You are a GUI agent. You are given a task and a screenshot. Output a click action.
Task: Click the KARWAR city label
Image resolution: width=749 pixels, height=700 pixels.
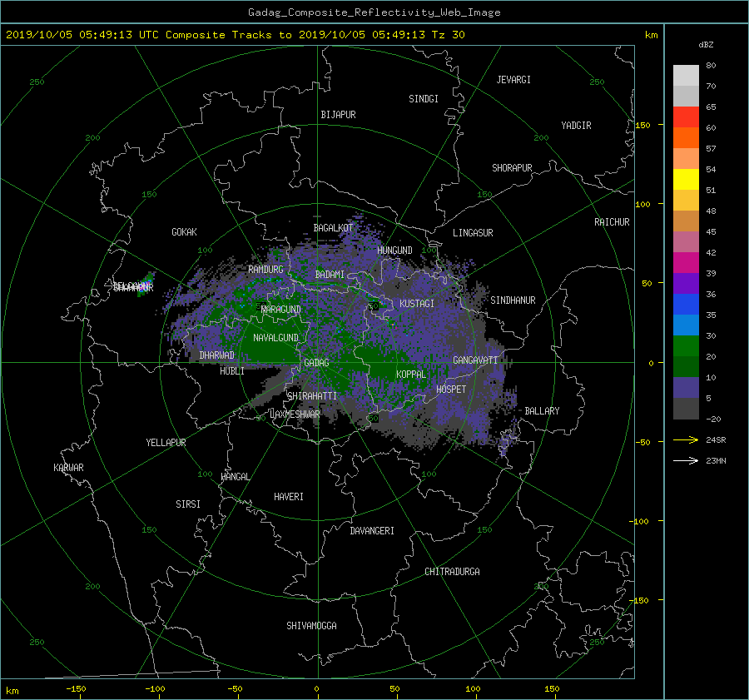click(68, 468)
